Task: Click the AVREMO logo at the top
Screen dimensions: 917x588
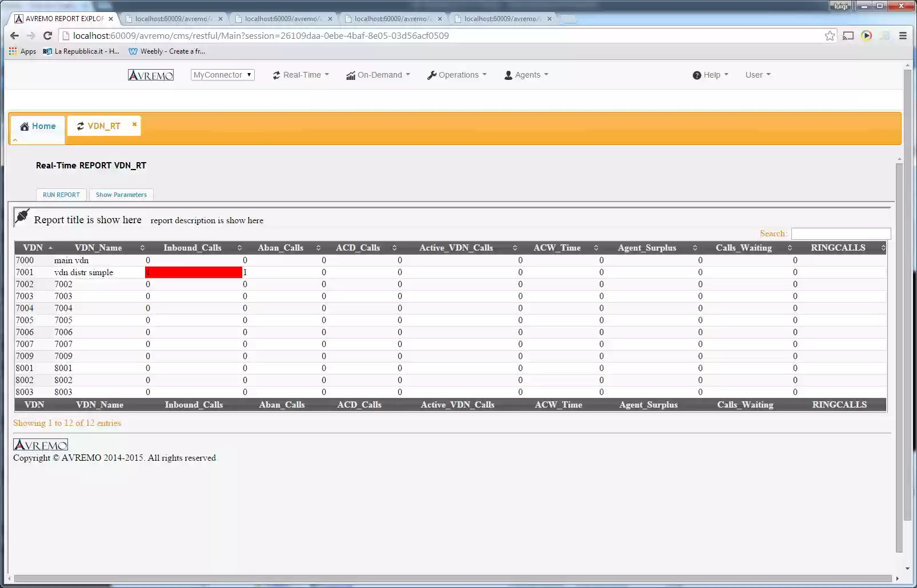Action: tap(150, 74)
